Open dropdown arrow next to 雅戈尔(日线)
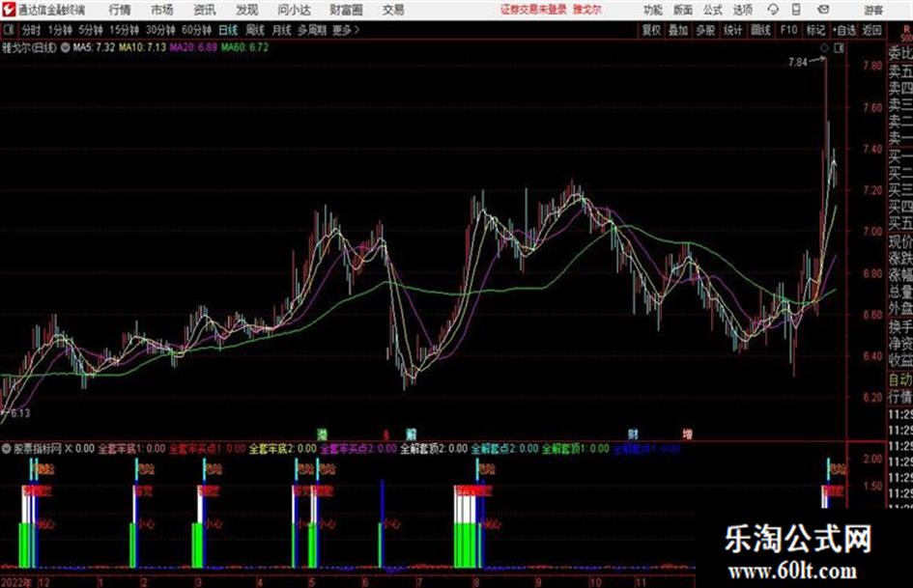This screenshot has width=913, height=588. [66, 47]
